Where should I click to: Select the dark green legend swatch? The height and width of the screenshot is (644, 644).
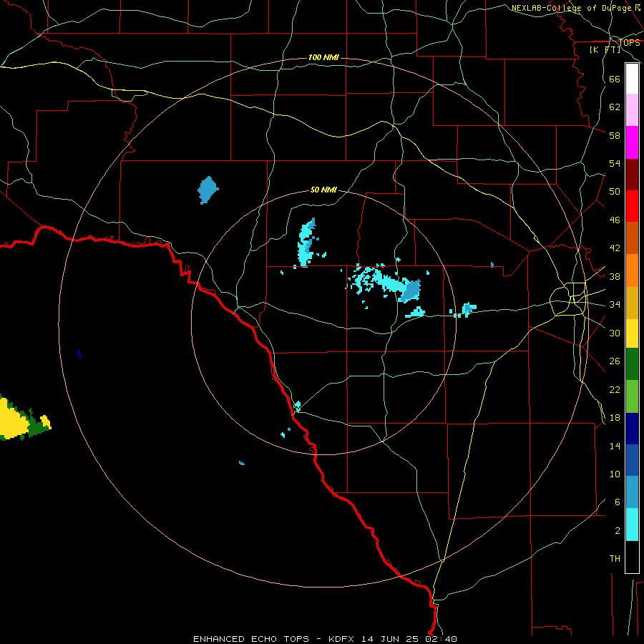click(632, 364)
